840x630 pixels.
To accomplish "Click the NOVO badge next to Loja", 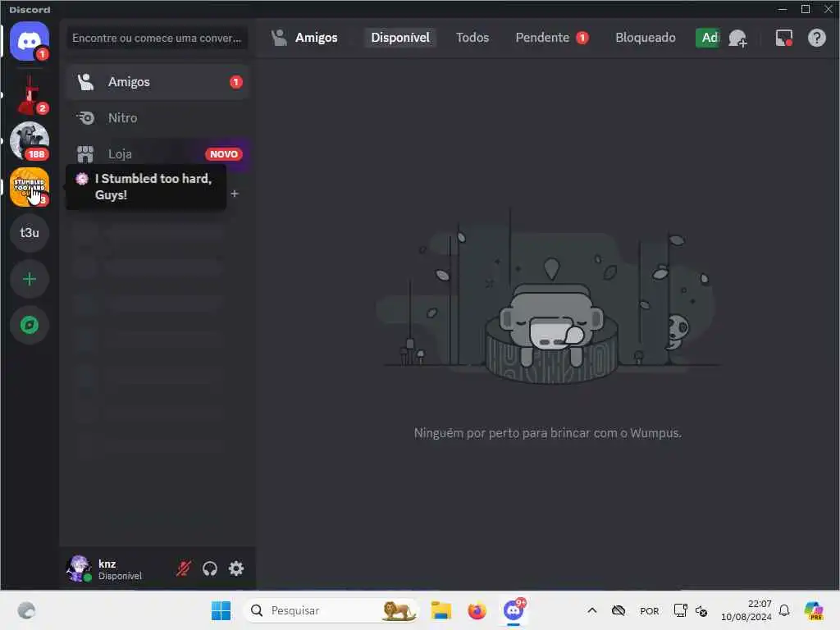I will tap(224, 154).
